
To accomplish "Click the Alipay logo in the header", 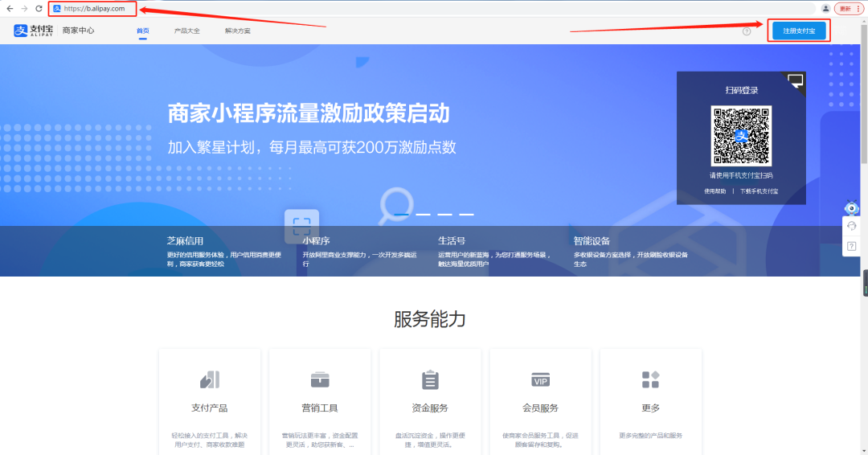I will click(x=33, y=31).
